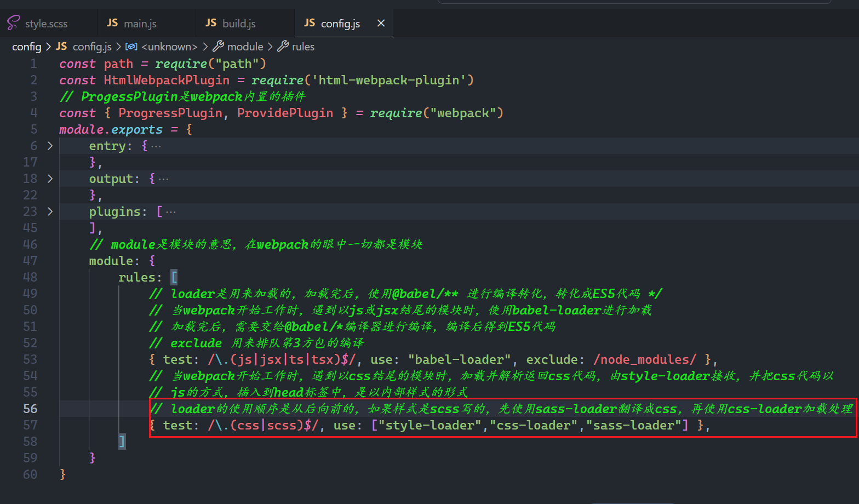Click line number 56 in the gutter
This screenshot has height=504, width=859.
coord(30,409)
